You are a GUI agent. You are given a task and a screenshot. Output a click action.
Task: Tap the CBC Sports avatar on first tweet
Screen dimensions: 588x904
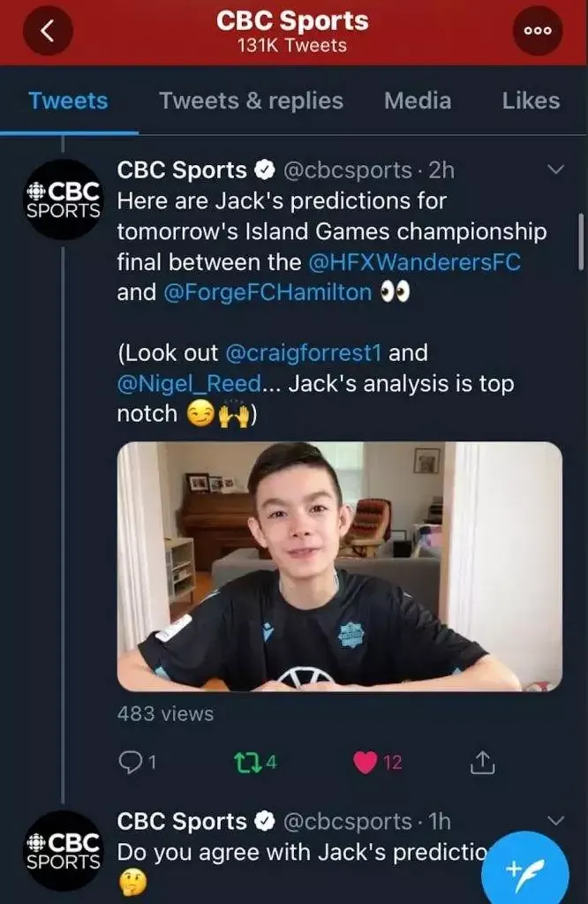[63, 199]
